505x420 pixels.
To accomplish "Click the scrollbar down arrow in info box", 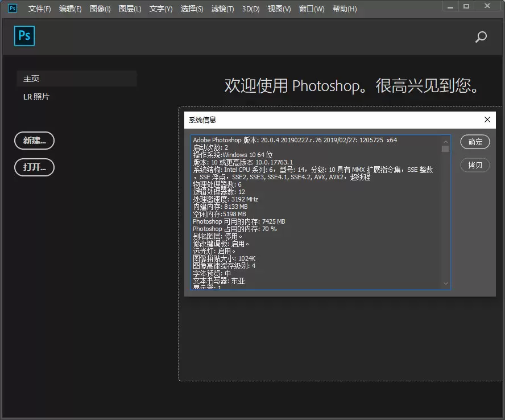I will click(x=446, y=283).
